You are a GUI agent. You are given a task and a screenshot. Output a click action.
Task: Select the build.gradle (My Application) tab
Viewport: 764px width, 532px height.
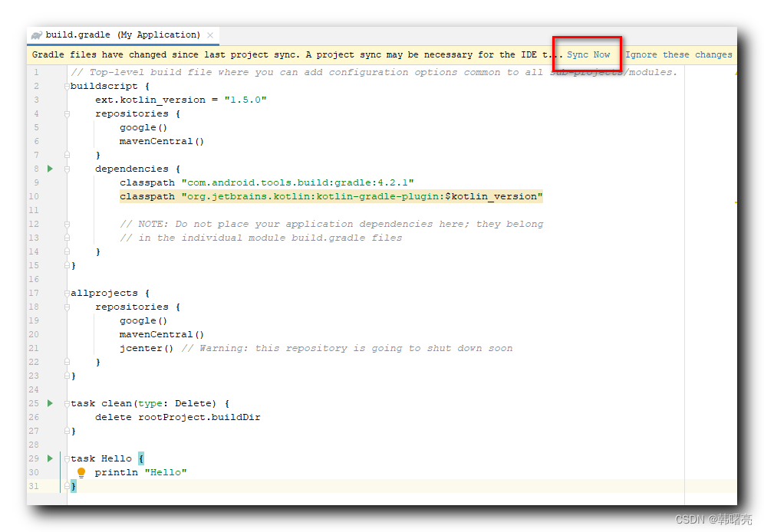pos(123,35)
